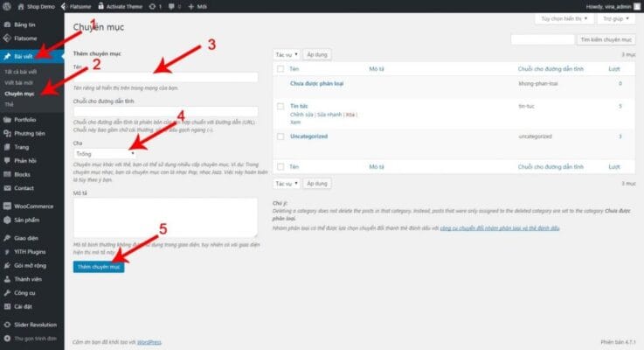The height and width of the screenshot is (350, 644).
Task: Open the Gói mở rộng plugins icon
Action: click(x=7, y=265)
